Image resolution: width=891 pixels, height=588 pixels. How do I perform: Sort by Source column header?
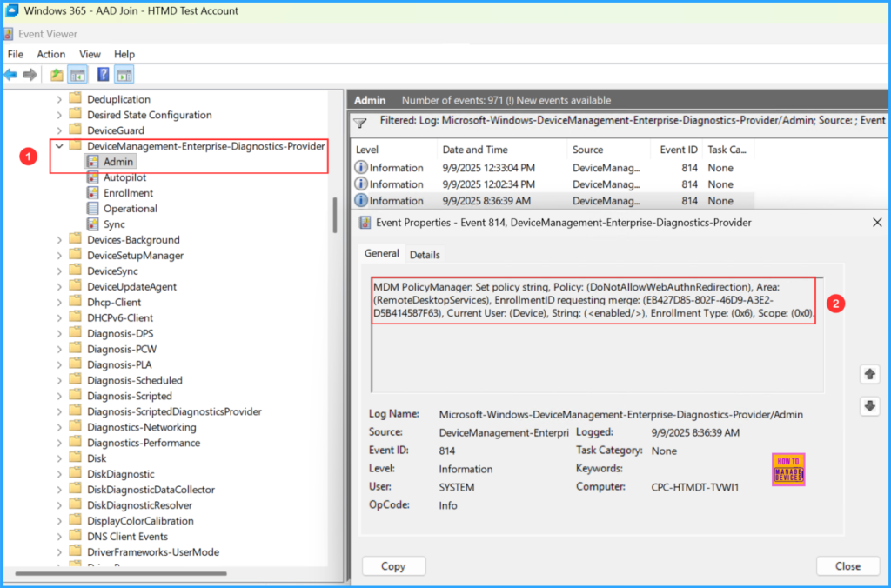click(x=608, y=150)
